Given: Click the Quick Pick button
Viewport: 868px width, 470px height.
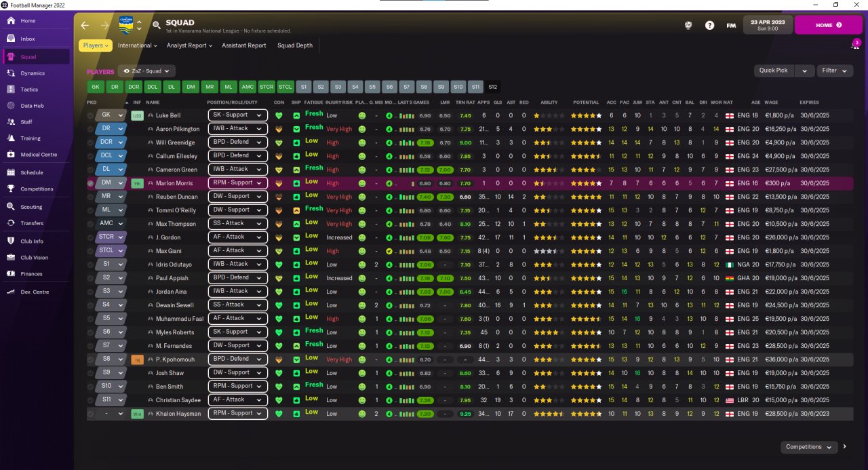Looking at the screenshot, I should [x=774, y=71].
